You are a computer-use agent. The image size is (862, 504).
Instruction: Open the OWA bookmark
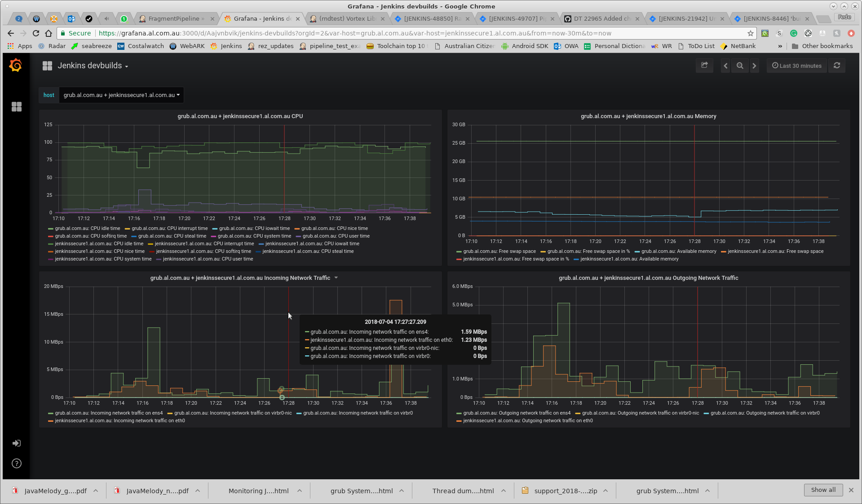point(566,46)
